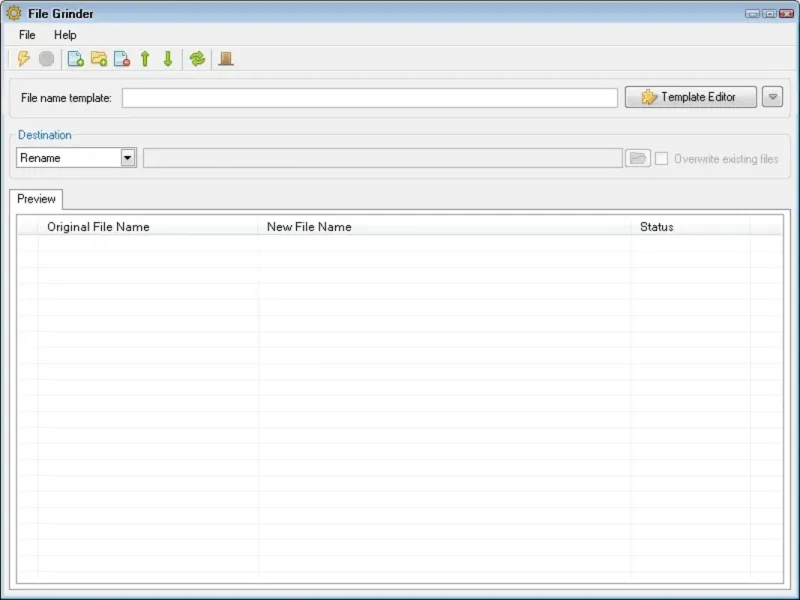The image size is (800, 600).
Task: Click the Remove file icon
Action: click(122, 59)
